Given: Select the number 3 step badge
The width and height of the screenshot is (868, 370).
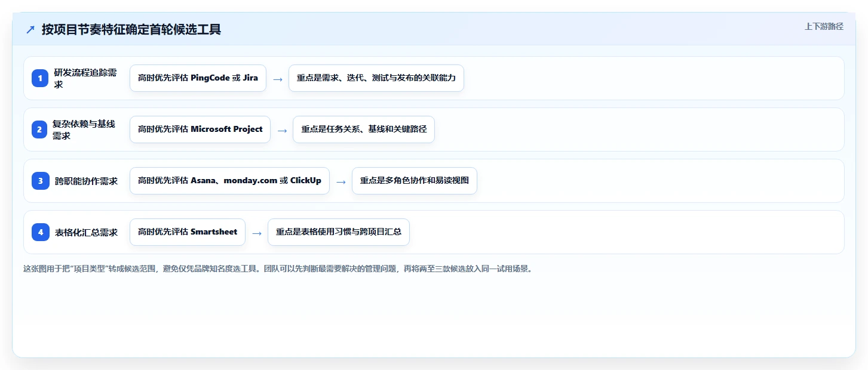Looking at the screenshot, I should click(x=40, y=181).
